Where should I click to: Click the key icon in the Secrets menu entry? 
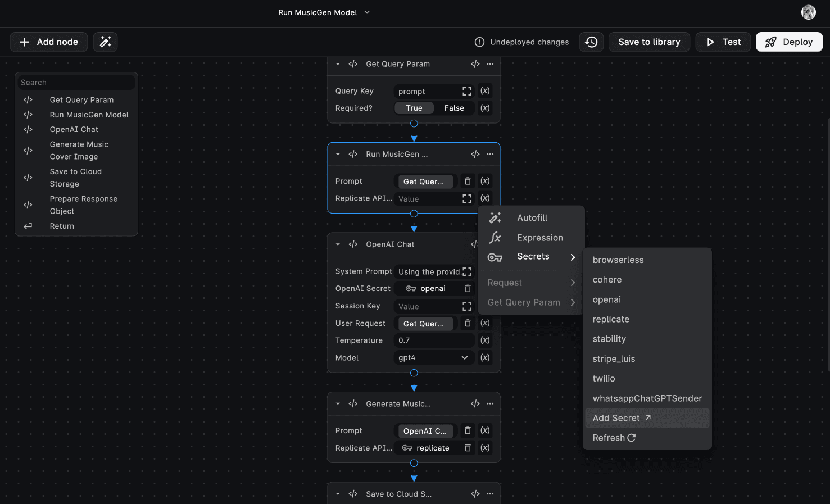pos(495,257)
